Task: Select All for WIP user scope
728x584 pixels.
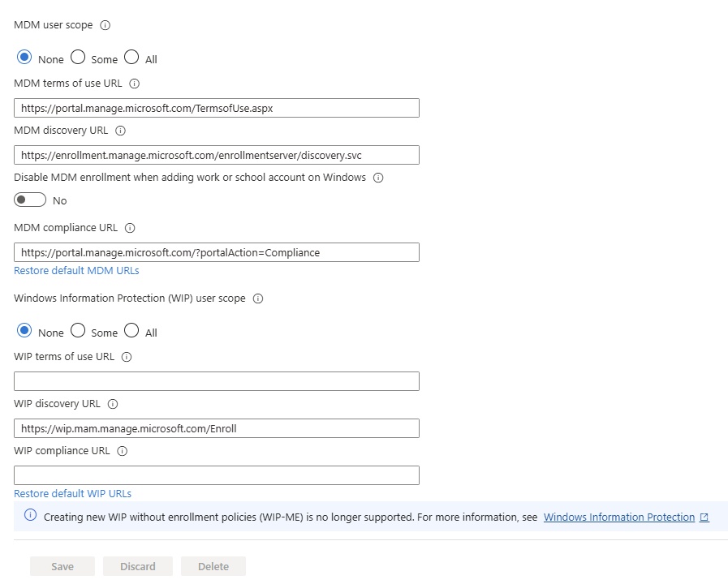Action: [x=131, y=331]
